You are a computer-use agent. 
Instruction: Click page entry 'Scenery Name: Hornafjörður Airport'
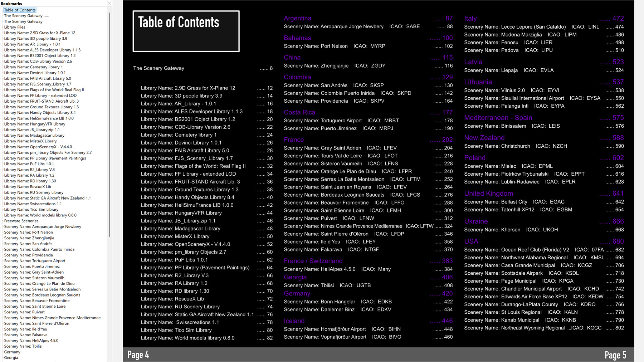click(325, 329)
